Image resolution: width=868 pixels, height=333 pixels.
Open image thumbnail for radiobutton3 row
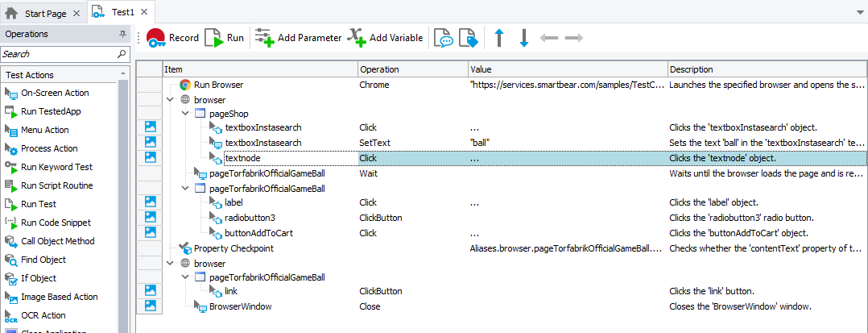pos(151,217)
